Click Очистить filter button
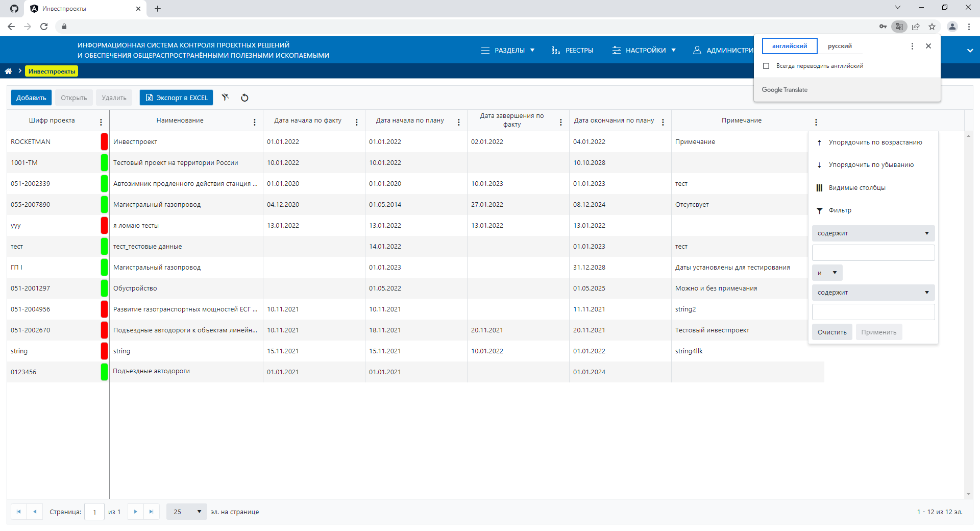The width and height of the screenshot is (980, 531). 832,332
